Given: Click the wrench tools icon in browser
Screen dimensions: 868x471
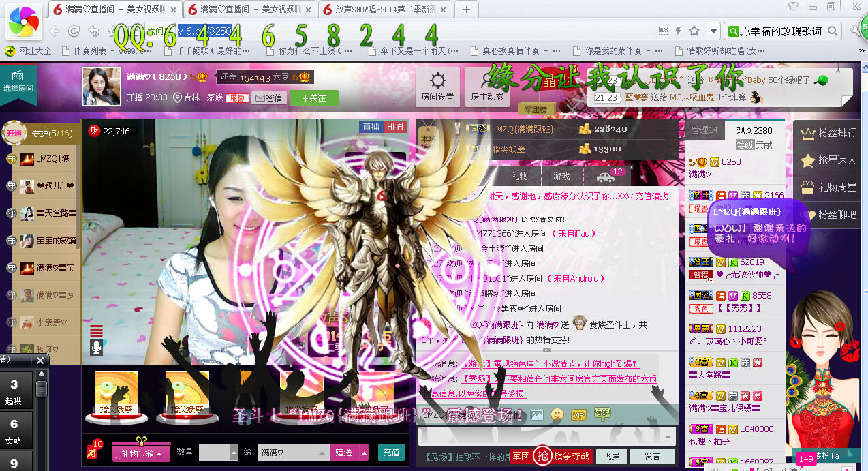Looking at the screenshot, I should [x=855, y=31].
